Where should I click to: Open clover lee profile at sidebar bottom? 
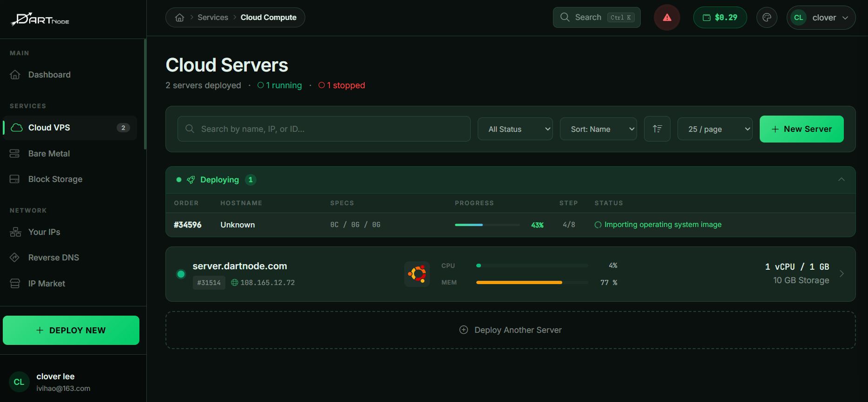coord(50,382)
